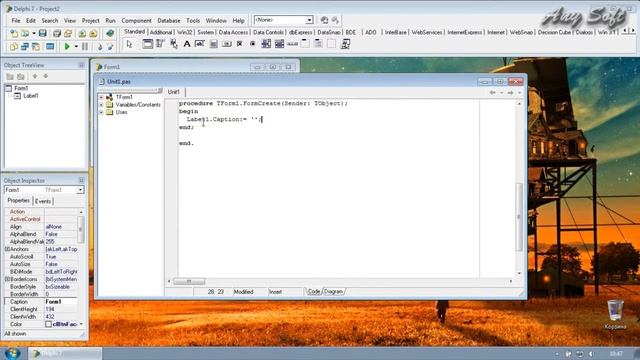This screenshot has width=640, height=360.
Task: Switch to the Data Access palette tab
Action: point(233,32)
